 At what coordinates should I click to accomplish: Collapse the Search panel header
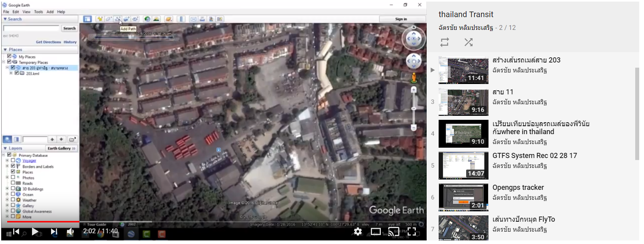(x=40, y=19)
